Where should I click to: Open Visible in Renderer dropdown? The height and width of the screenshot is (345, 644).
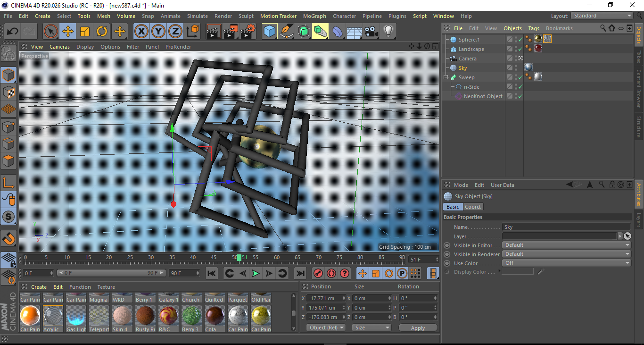tap(567, 254)
